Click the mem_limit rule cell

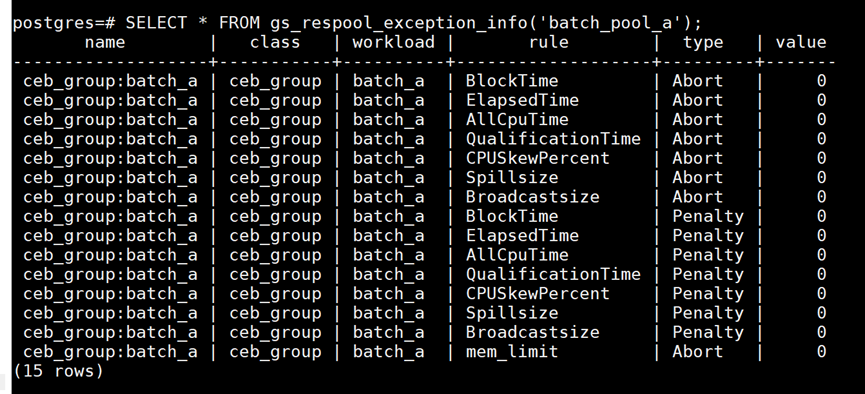pyautogui.click(x=512, y=352)
